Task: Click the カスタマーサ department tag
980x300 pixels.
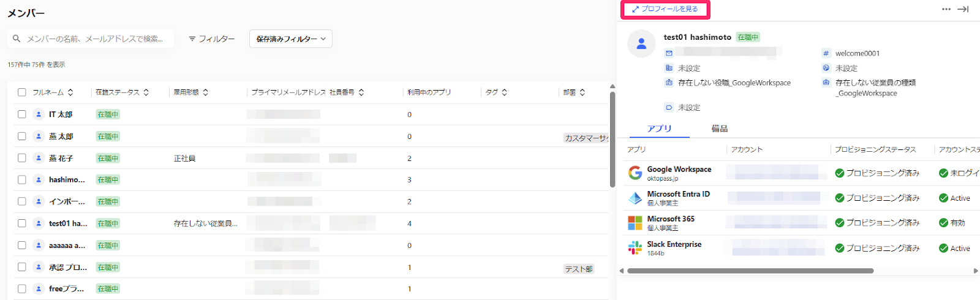Action: click(586, 138)
